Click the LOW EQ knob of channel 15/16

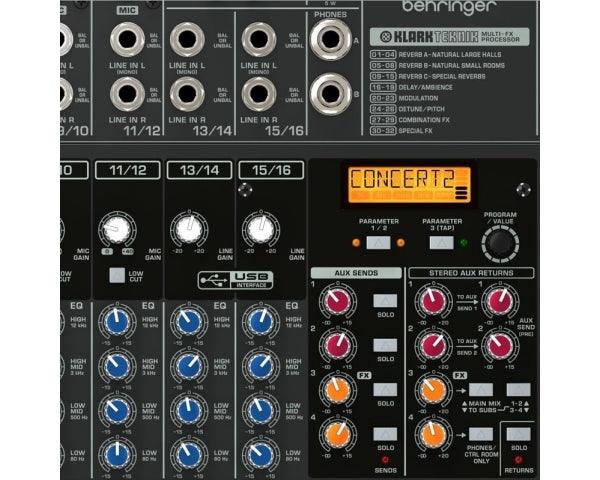pos(261,455)
